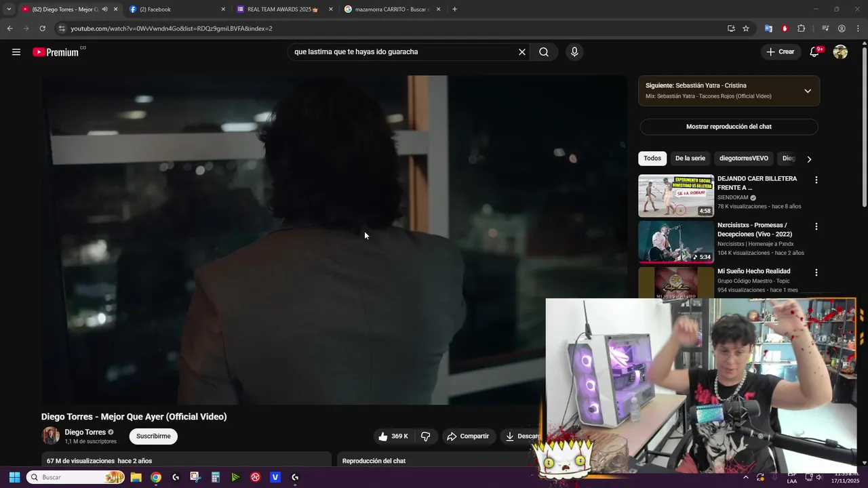Open the Windows Start menu

pos(14,477)
